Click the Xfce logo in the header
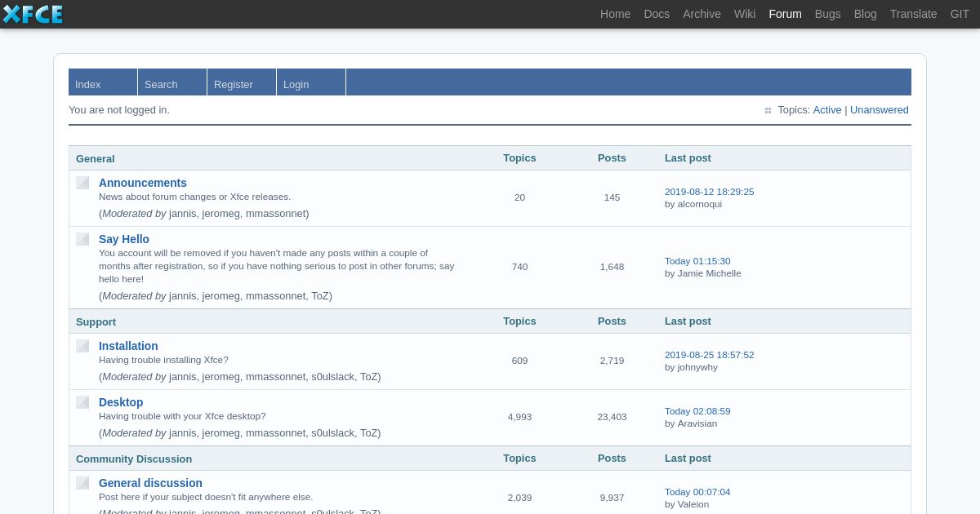980x514 pixels. [x=33, y=14]
